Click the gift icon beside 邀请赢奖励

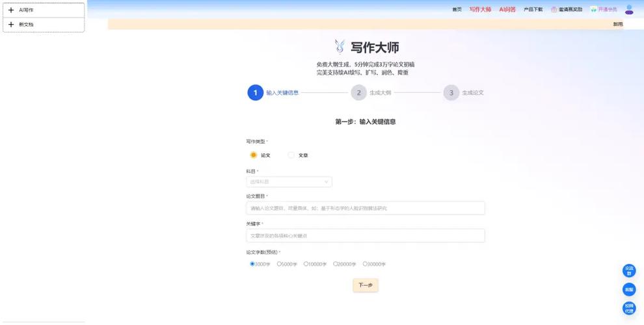pos(554,10)
